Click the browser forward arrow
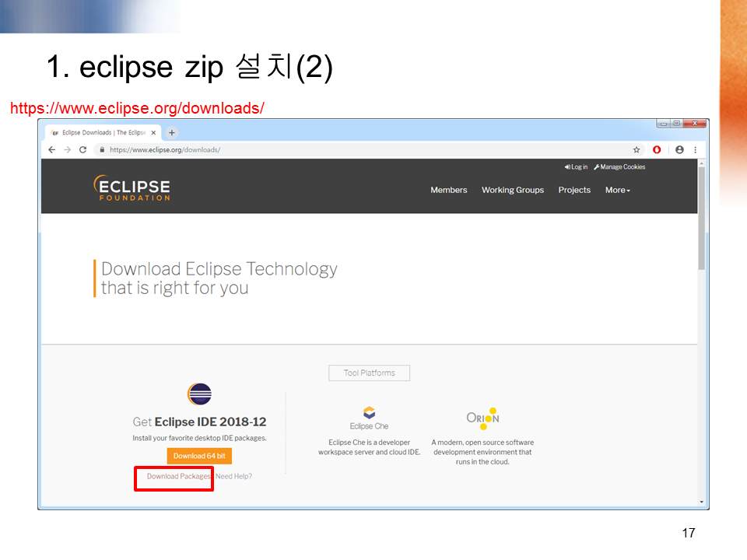 pos(67,149)
